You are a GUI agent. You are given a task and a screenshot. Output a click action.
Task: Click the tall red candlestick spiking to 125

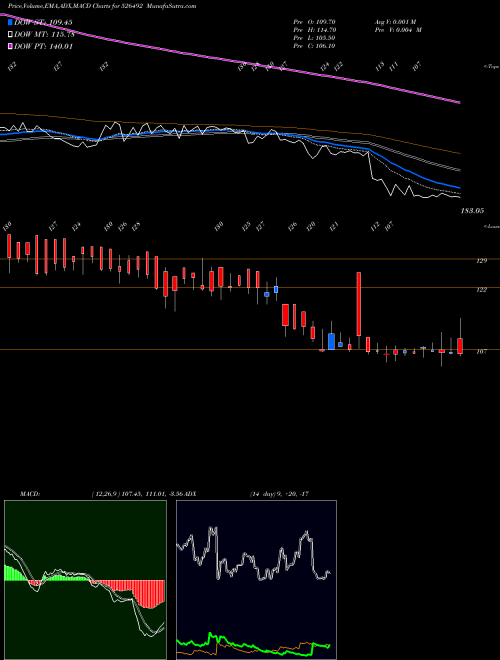pos(359,304)
